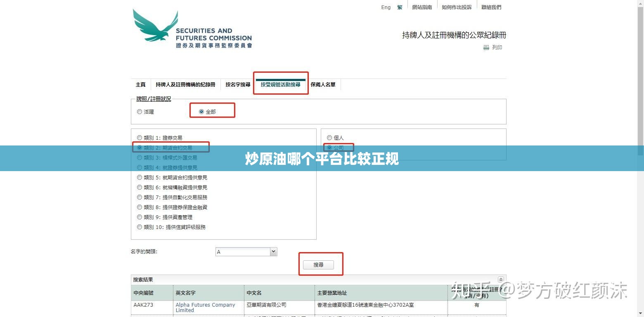Select 類別 8: 提供證券保證金融資 radio
This screenshot has height=317, width=644.
[140, 207]
